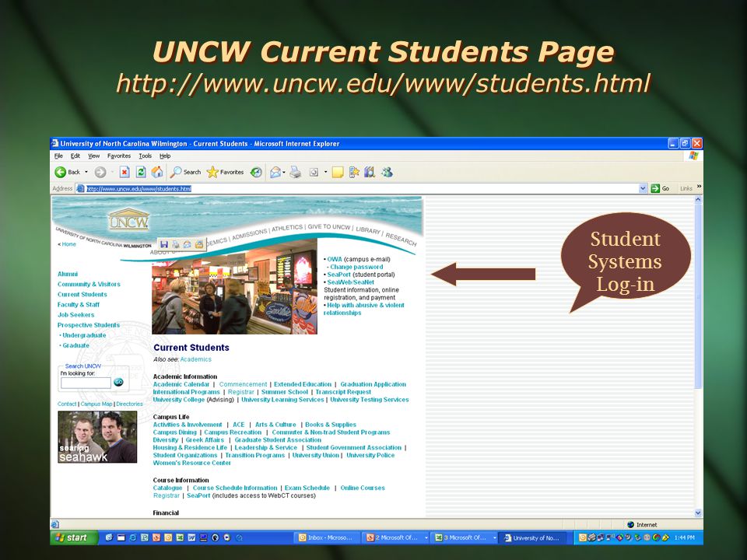Image resolution: width=747 pixels, height=560 pixels.
Task: Click the Go button beside address bar
Action: (x=661, y=188)
